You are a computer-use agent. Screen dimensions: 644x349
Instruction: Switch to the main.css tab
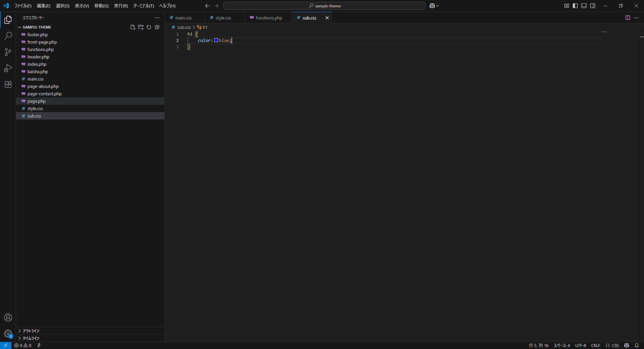pyautogui.click(x=184, y=18)
